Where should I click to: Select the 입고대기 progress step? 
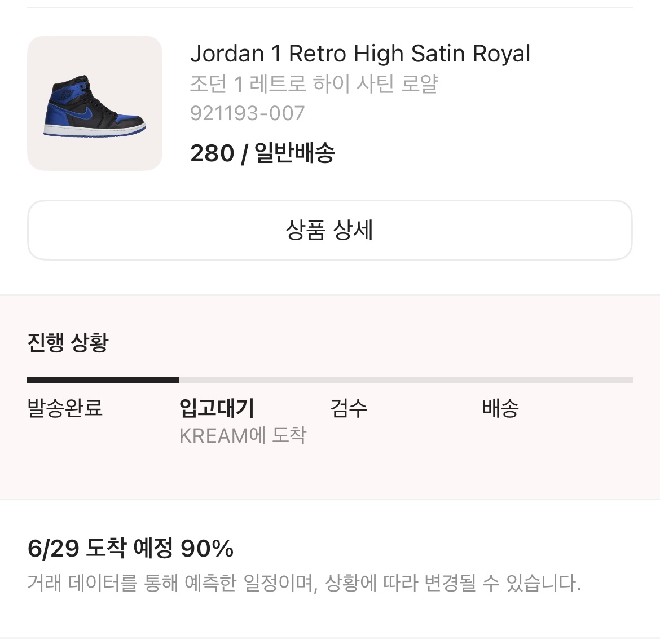coord(217,408)
